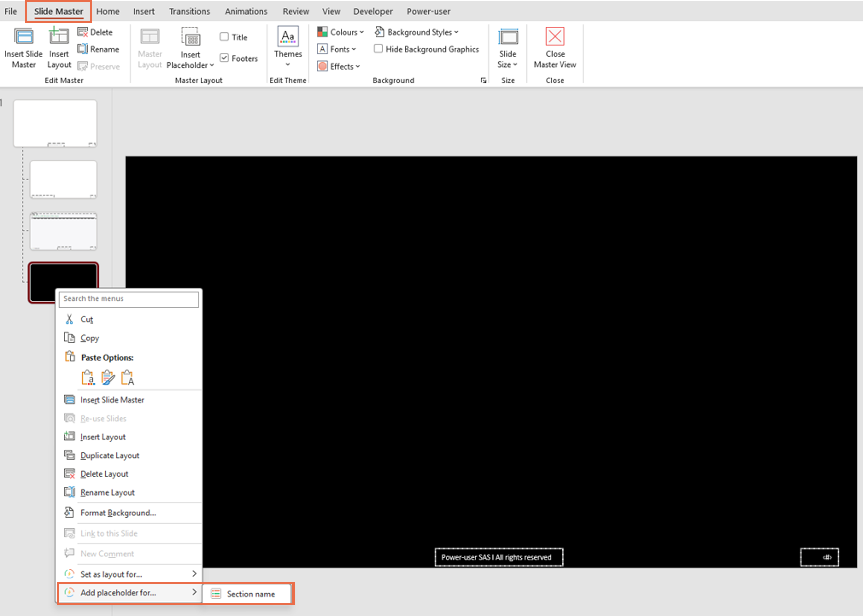Expand Add placeholder for submenu
863x616 pixels.
pos(194,592)
